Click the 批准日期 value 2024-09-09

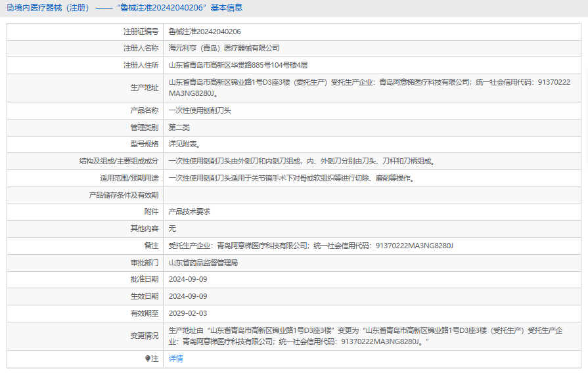[x=188, y=279]
